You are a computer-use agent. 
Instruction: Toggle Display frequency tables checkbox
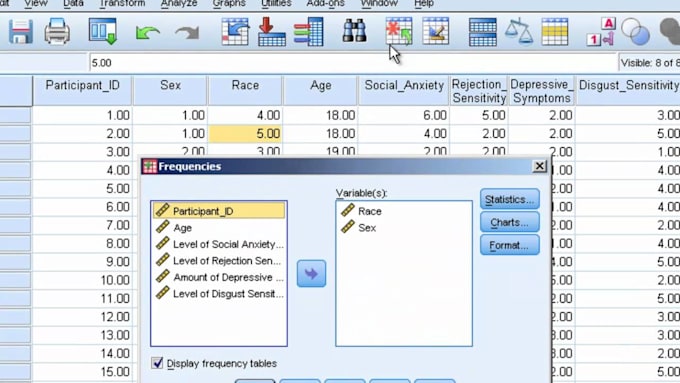(157, 363)
